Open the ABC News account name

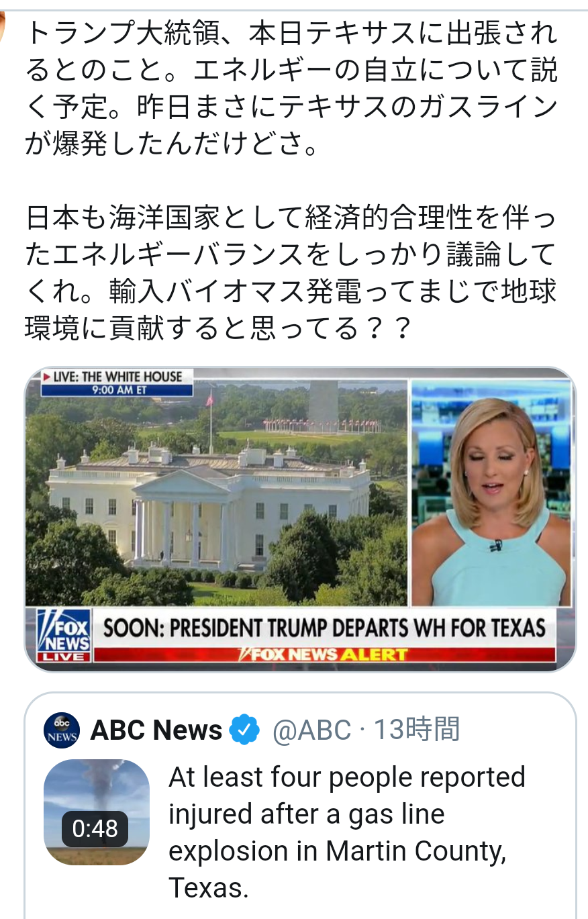(x=156, y=730)
